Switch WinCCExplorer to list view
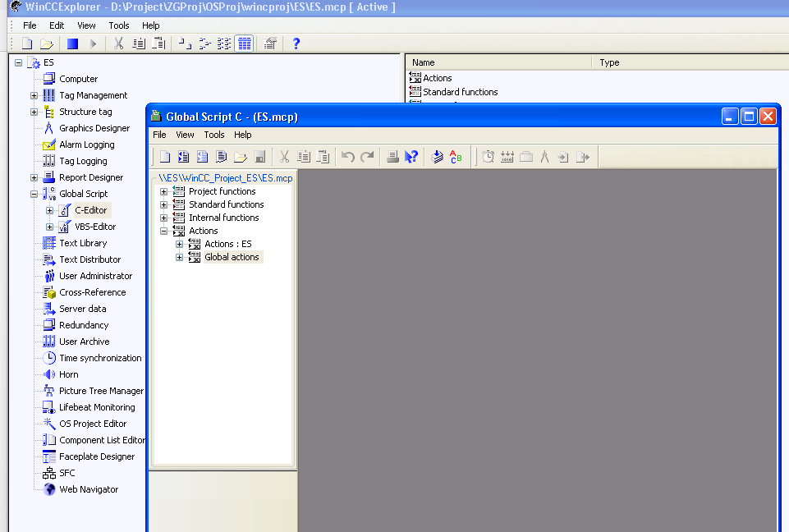This screenshot has height=532, width=789. coord(224,44)
